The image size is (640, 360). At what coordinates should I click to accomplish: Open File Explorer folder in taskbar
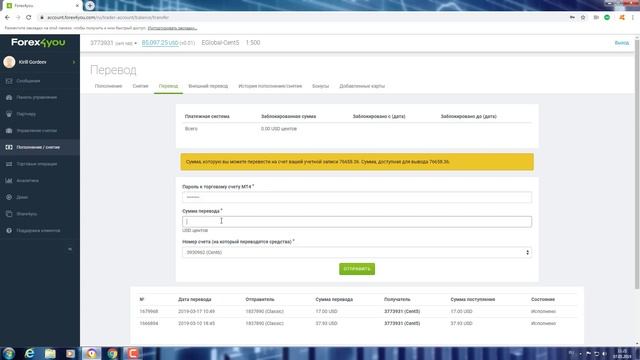coord(50,353)
